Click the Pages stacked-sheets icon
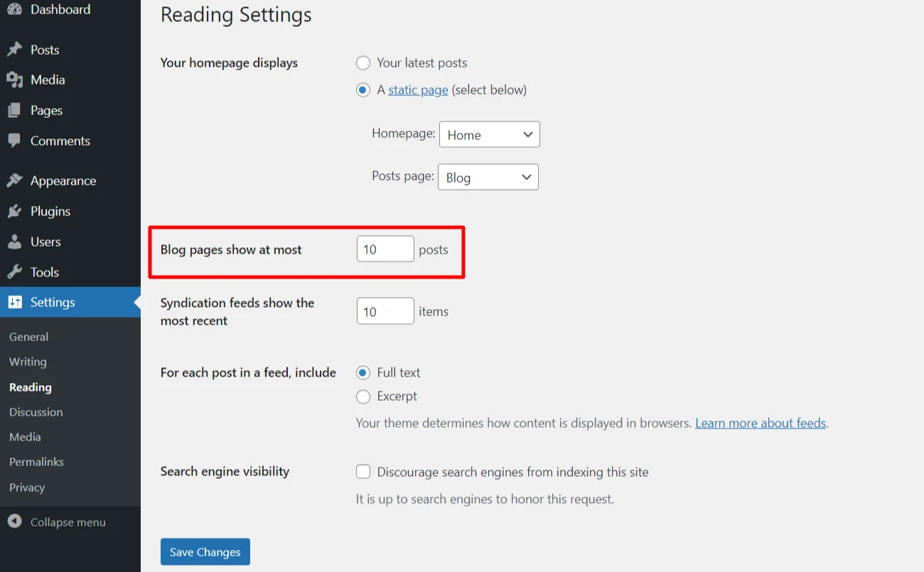 click(15, 110)
